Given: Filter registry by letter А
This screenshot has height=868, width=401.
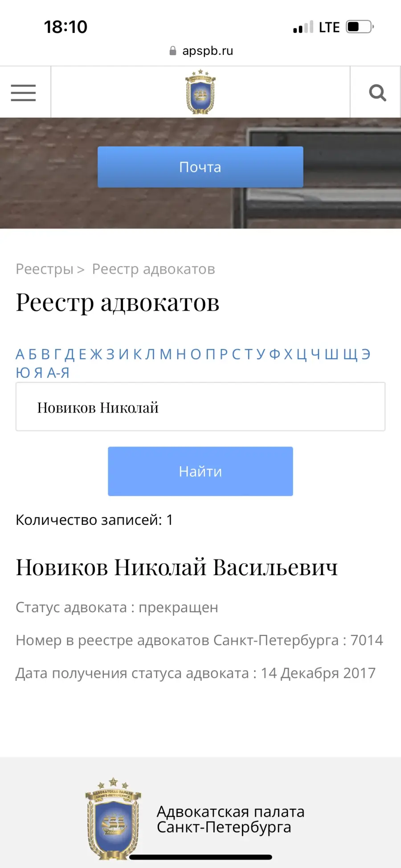Looking at the screenshot, I should [20, 354].
